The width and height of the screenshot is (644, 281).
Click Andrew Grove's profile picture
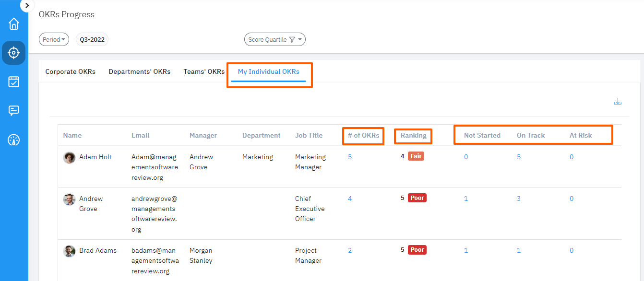[69, 199]
